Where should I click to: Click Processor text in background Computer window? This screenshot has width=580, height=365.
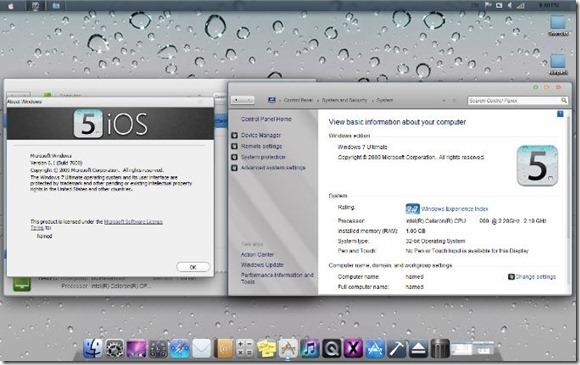coord(106,285)
